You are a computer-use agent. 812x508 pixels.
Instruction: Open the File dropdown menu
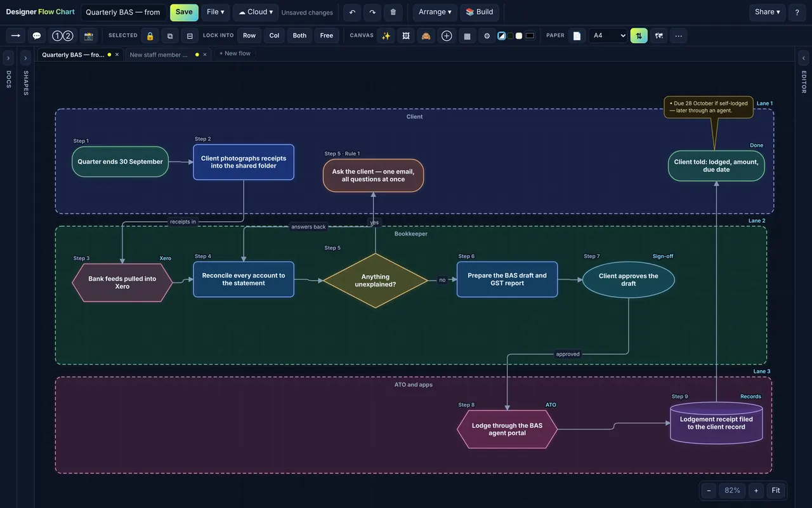216,12
